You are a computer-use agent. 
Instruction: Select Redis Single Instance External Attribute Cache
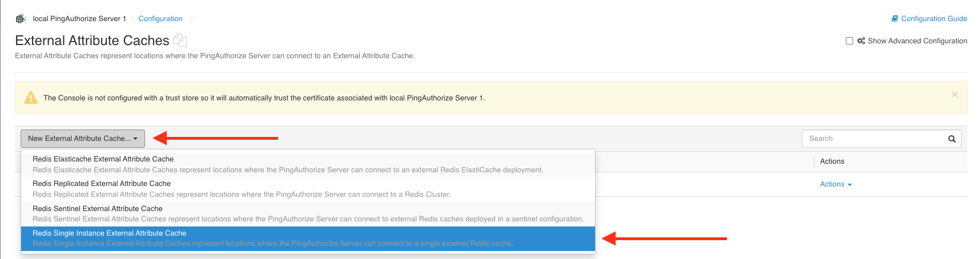click(x=110, y=233)
